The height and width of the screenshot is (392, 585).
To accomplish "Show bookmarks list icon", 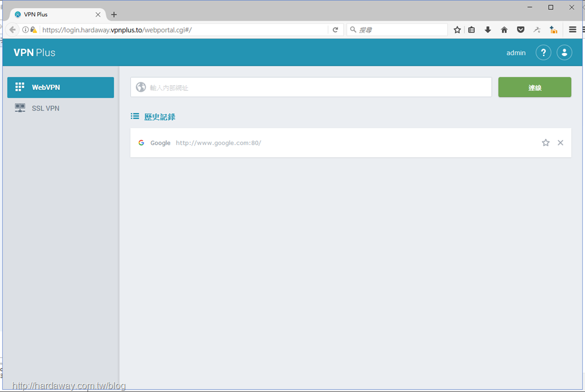I will pos(471,30).
